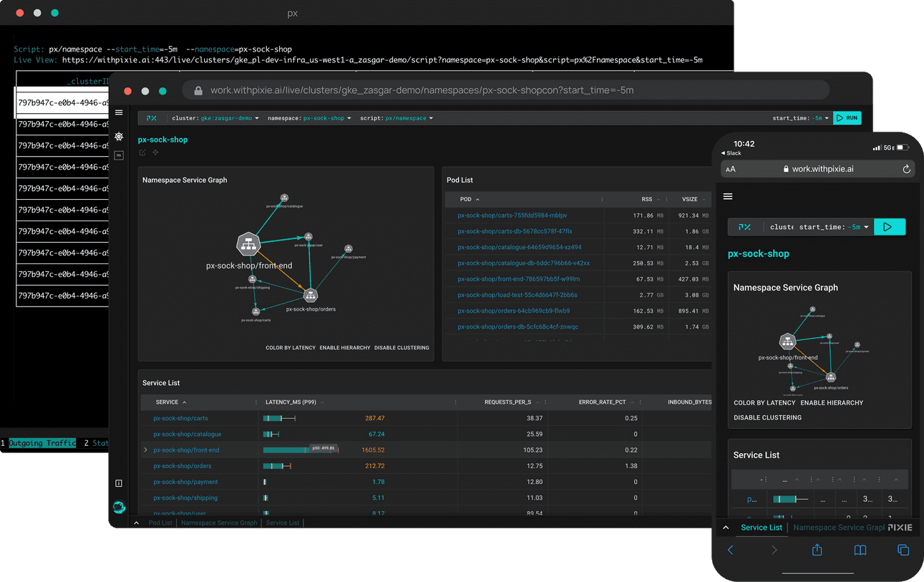The image size is (924, 582).
Task: Open the px-sock-shop/carts service link
Action: pyautogui.click(x=181, y=418)
